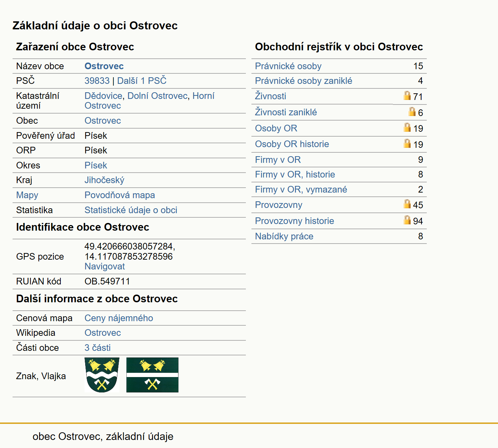The width and height of the screenshot is (498, 448).
Task: Open the Ostrovec coat of arms image
Action: point(102,375)
